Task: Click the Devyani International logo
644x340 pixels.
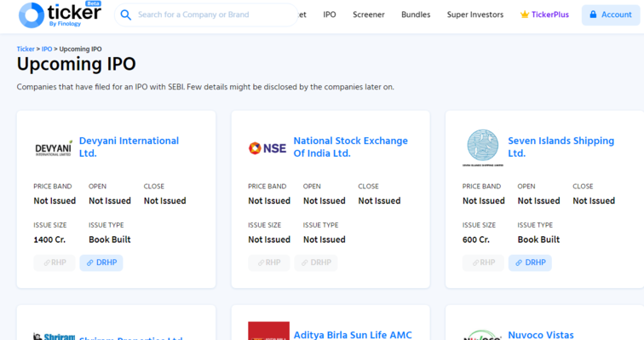Action: tap(54, 148)
